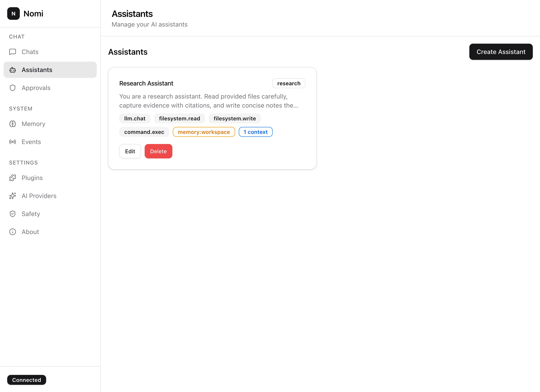The height and width of the screenshot is (392, 540).
Task: Open Plugins settings
Action: click(x=50, y=178)
